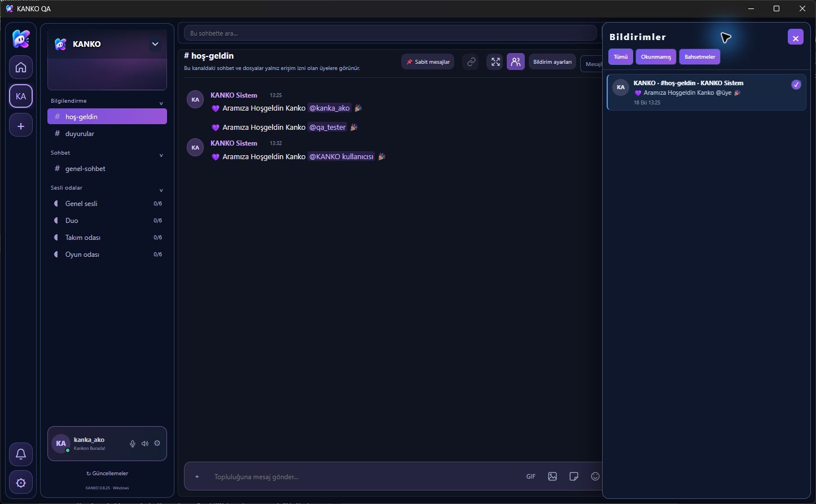Viewport: 816px width, 504px height.
Task: Click the @qa_tester mention
Action: (327, 128)
